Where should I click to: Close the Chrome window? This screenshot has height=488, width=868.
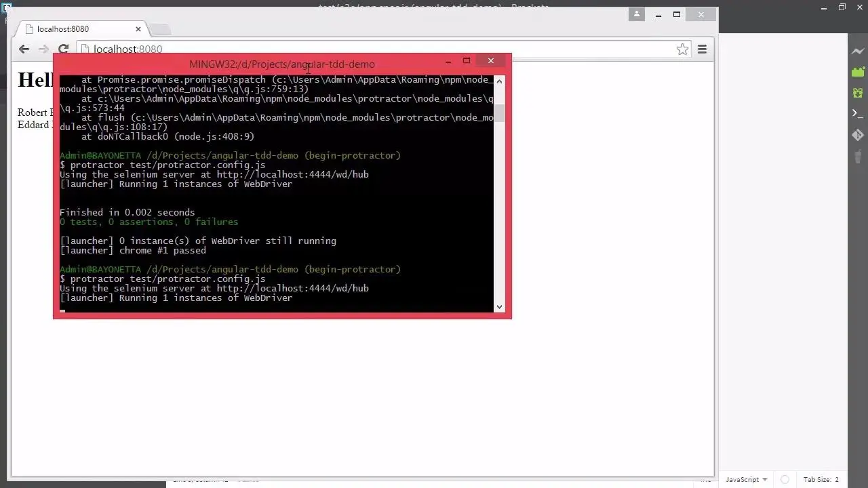[x=701, y=14]
